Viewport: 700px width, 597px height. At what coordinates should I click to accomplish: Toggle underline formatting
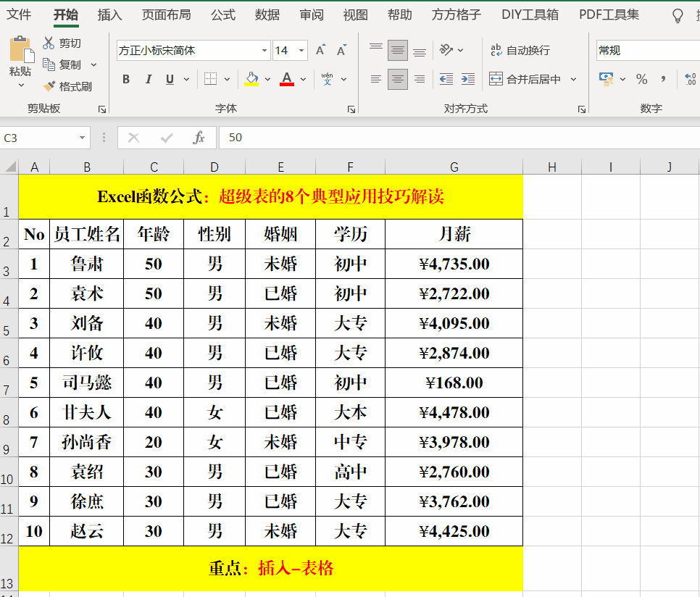170,79
